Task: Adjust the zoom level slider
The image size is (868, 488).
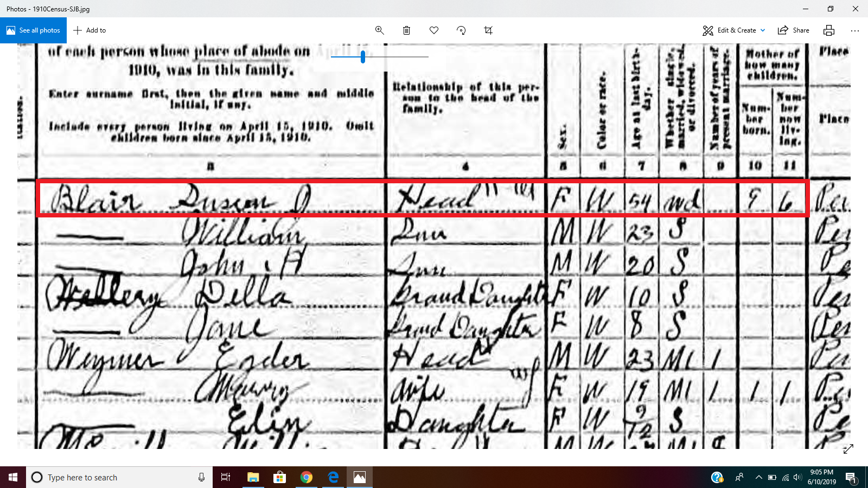Action: [x=362, y=57]
